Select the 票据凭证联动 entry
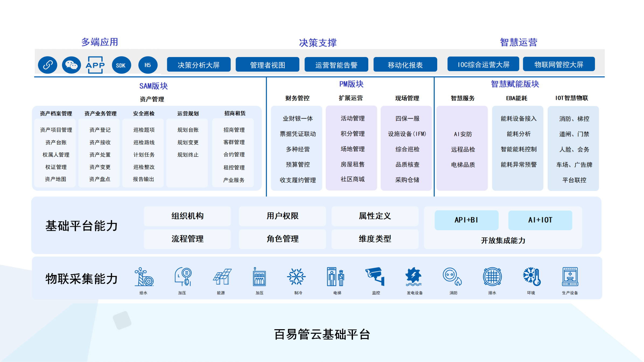Viewport: 644px width, 362px height. pyautogui.click(x=298, y=134)
